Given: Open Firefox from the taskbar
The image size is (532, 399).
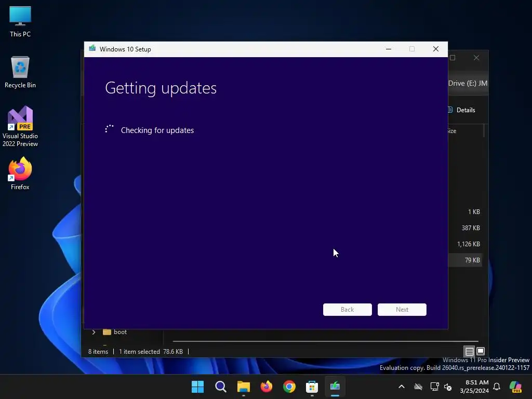Looking at the screenshot, I should click(267, 387).
